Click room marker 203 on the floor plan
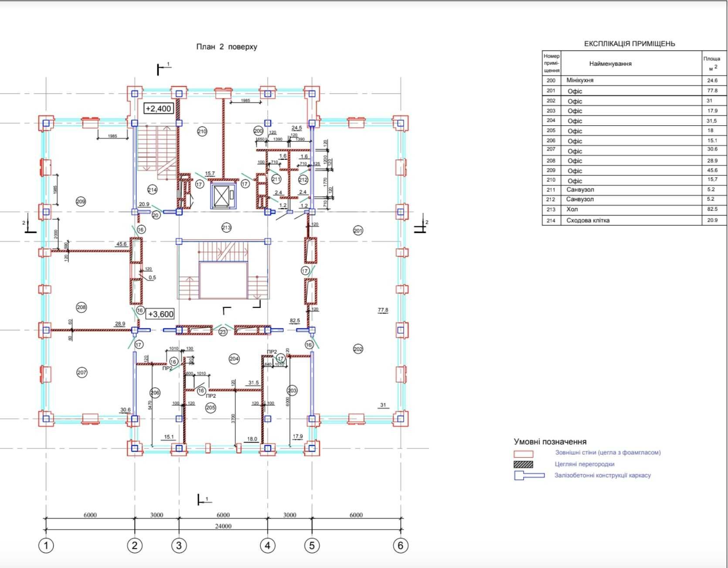Image resolution: width=728 pixels, height=568 pixels. click(x=292, y=390)
